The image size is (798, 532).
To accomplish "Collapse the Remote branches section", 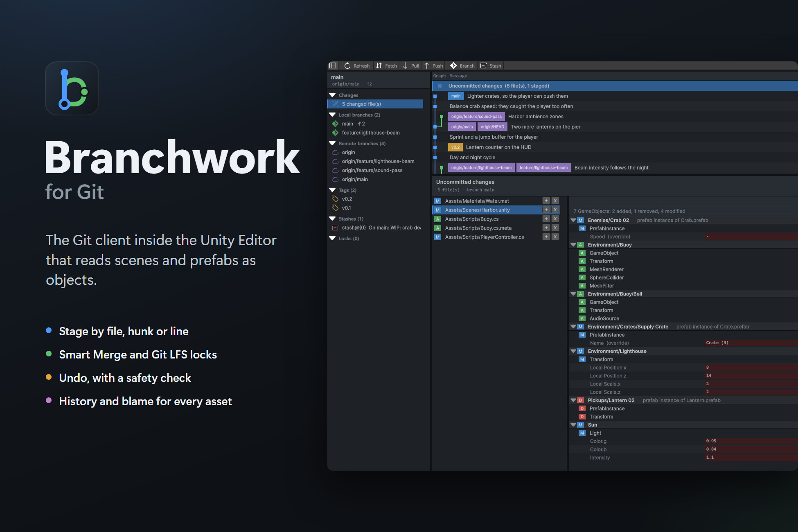I will [332, 143].
